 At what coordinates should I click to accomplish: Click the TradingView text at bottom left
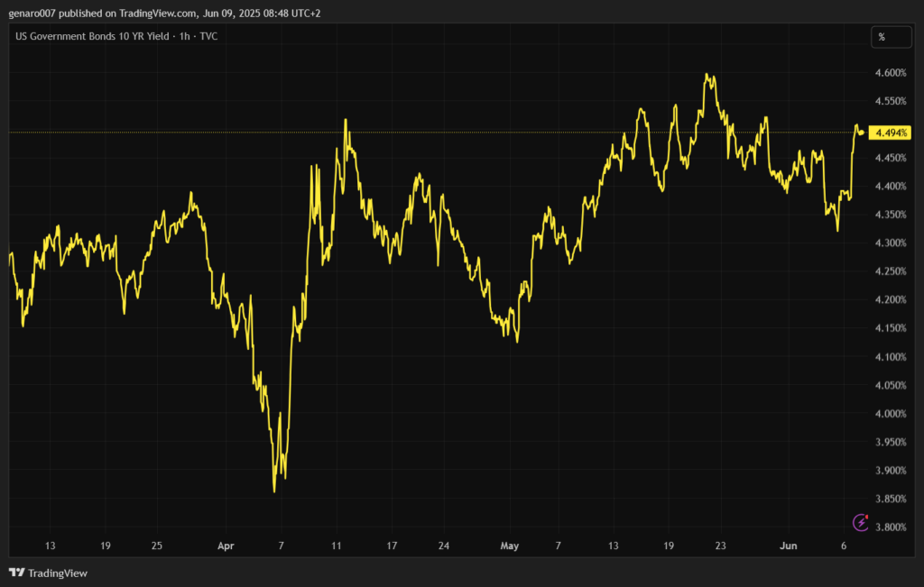tap(58, 573)
